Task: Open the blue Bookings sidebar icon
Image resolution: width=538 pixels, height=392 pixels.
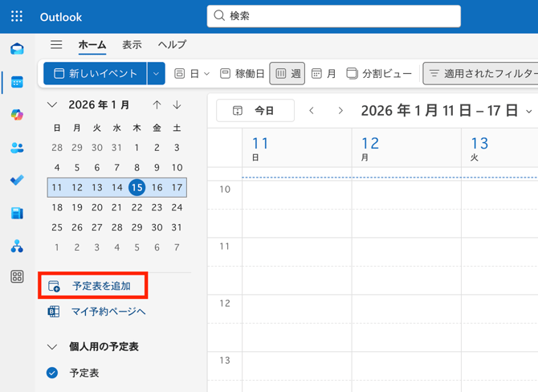Action: [x=17, y=213]
